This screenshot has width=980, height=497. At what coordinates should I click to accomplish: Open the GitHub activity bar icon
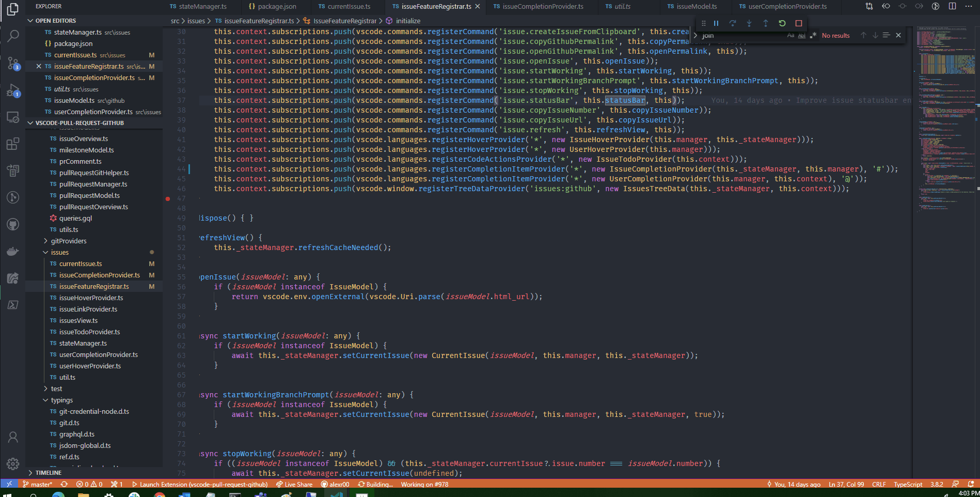coord(13,224)
